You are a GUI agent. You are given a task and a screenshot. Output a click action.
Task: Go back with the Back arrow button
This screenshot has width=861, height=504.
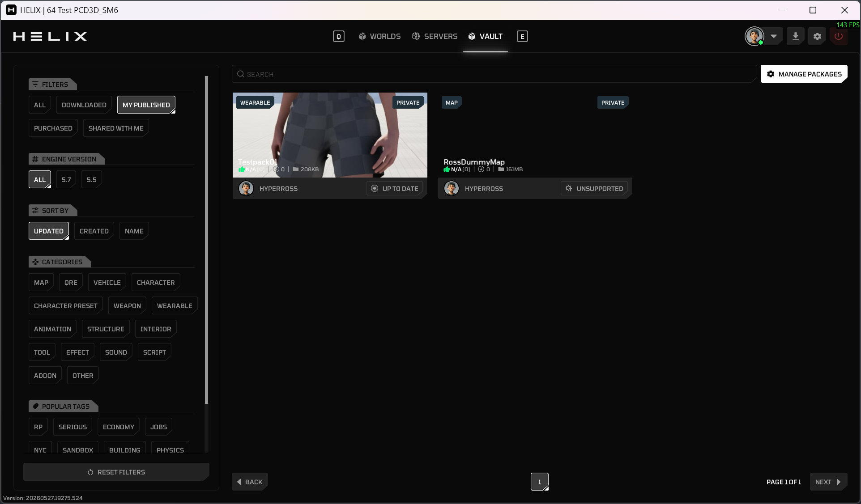click(250, 482)
